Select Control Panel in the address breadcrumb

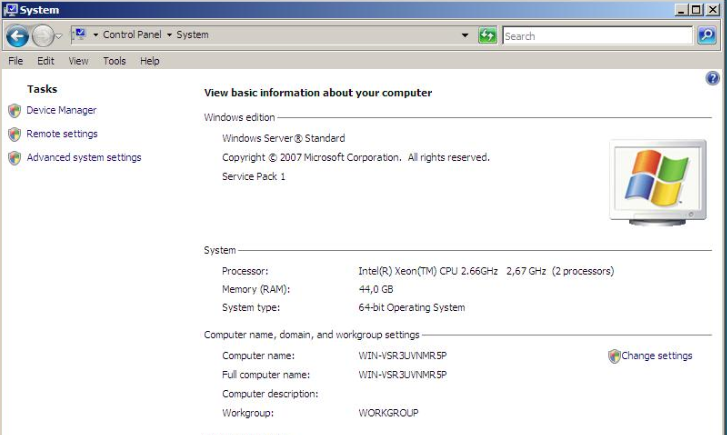click(132, 35)
